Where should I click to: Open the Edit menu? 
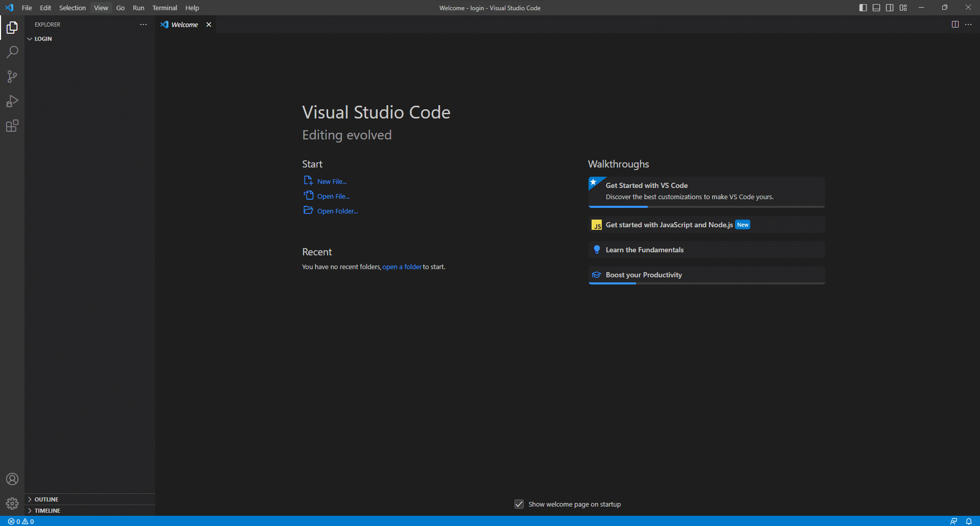point(45,8)
